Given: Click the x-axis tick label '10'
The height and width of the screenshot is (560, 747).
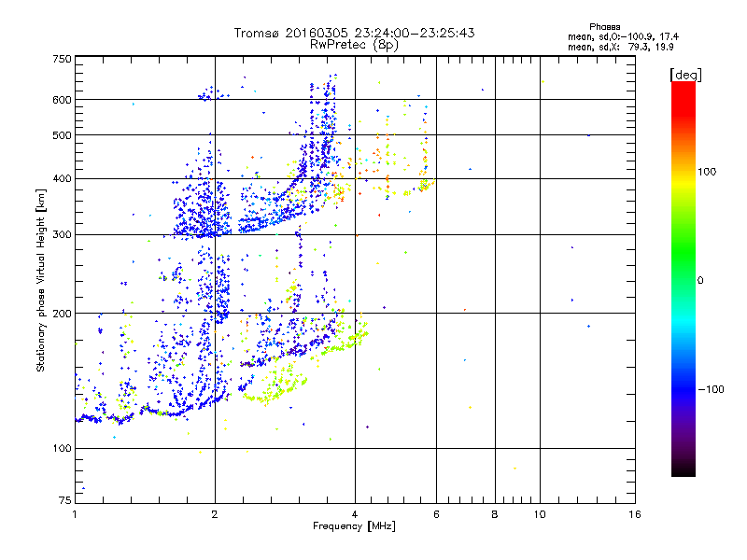Looking at the screenshot, I should [540, 514].
